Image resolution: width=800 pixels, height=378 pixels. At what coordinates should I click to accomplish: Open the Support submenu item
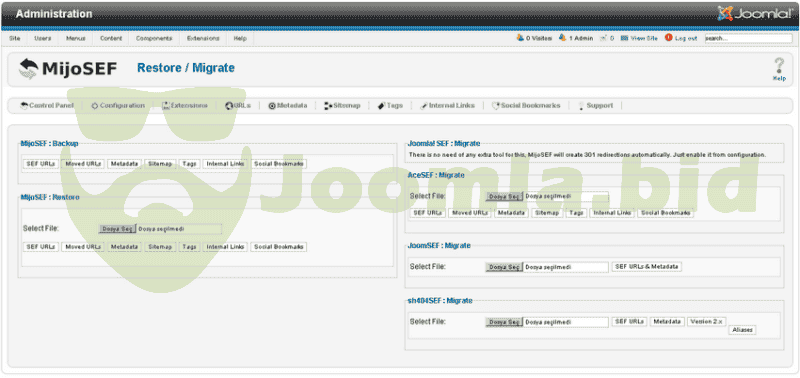(595, 106)
